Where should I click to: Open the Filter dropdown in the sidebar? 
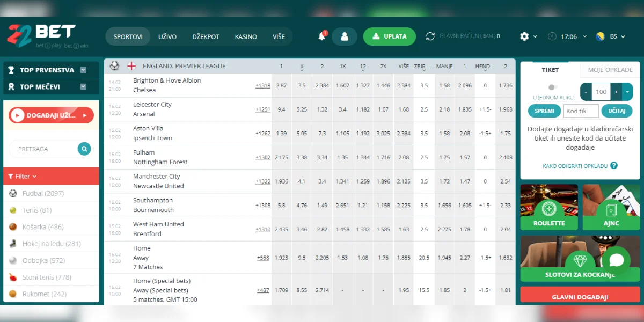pyautogui.click(x=21, y=176)
